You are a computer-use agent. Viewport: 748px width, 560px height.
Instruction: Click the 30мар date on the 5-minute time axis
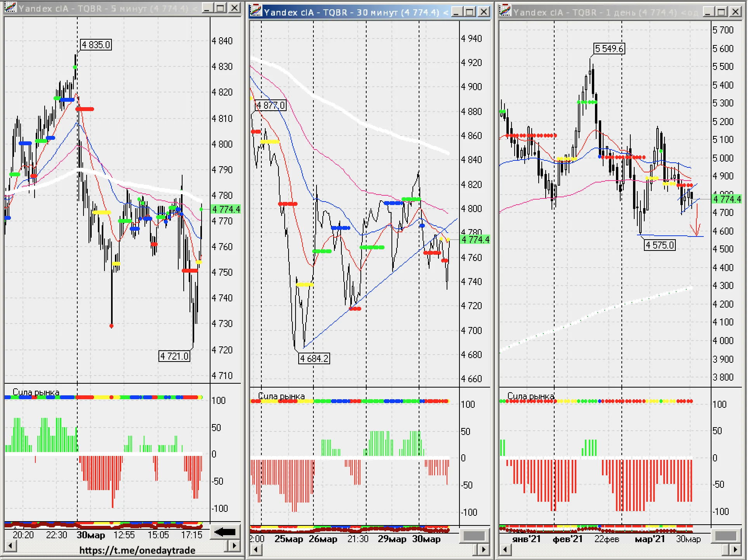coord(91,535)
